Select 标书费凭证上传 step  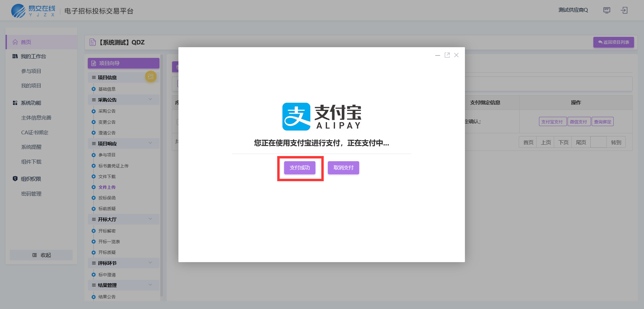click(113, 166)
